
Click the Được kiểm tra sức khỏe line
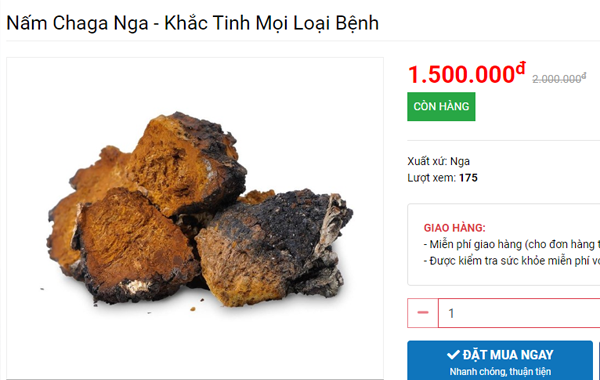pyautogui.click(x=512, y=261)
